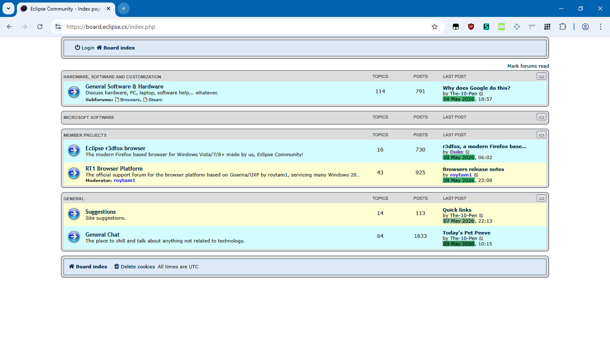
Task: Open last post r3dfox, a modern Firefox base...
Action: click(x=485, y=146)
